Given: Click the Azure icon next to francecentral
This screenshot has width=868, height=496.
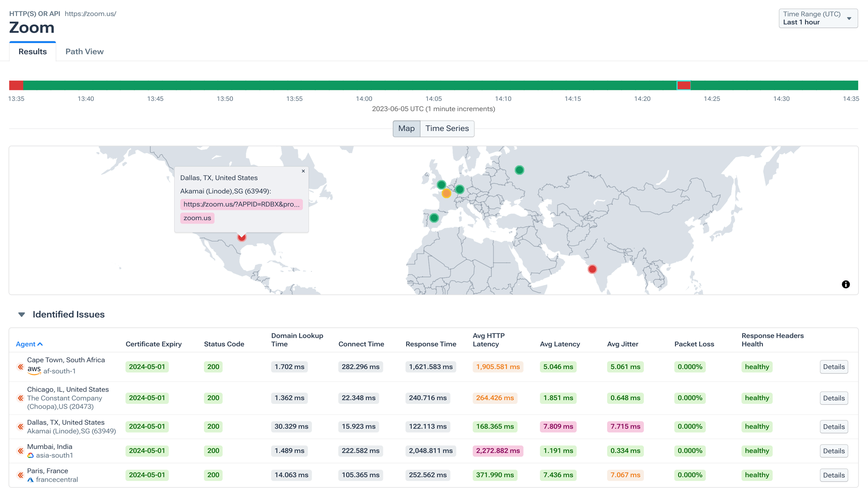Looking at the screenshot, I should pos(30,480).
